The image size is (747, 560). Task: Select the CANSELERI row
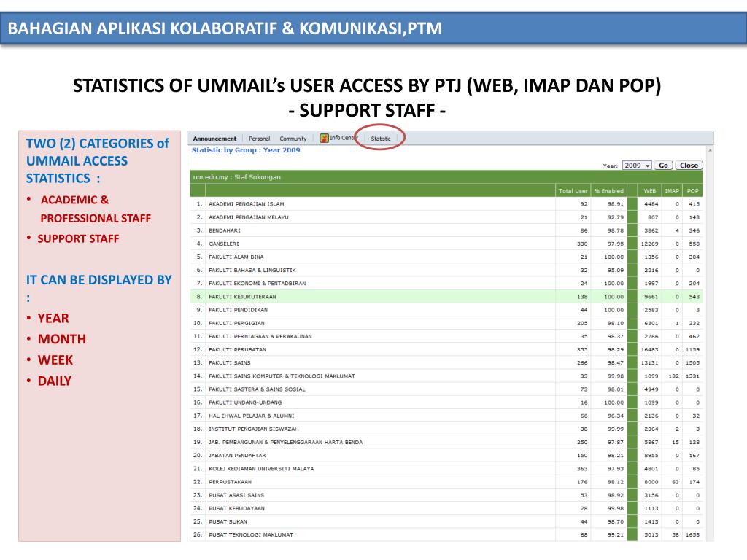446,244
